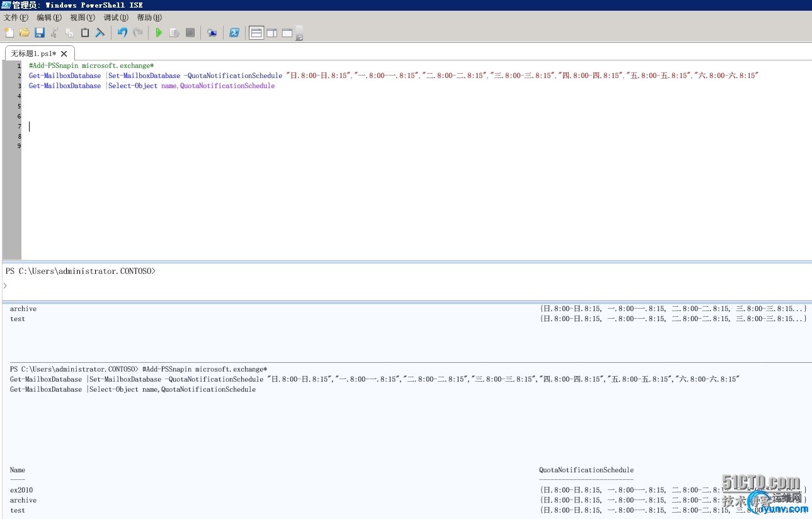Click into the command input pane prompt

(x=406, y=286)
